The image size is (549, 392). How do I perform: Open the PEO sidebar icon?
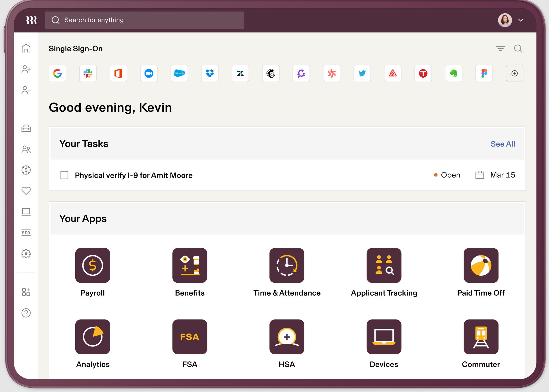[26, 233]
